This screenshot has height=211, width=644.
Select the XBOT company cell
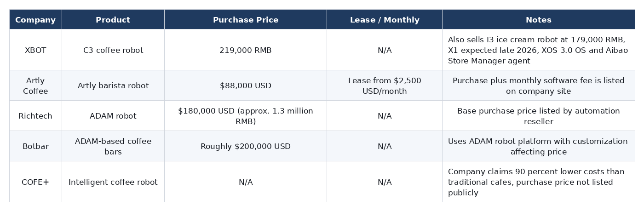click(x=35, y=50)
